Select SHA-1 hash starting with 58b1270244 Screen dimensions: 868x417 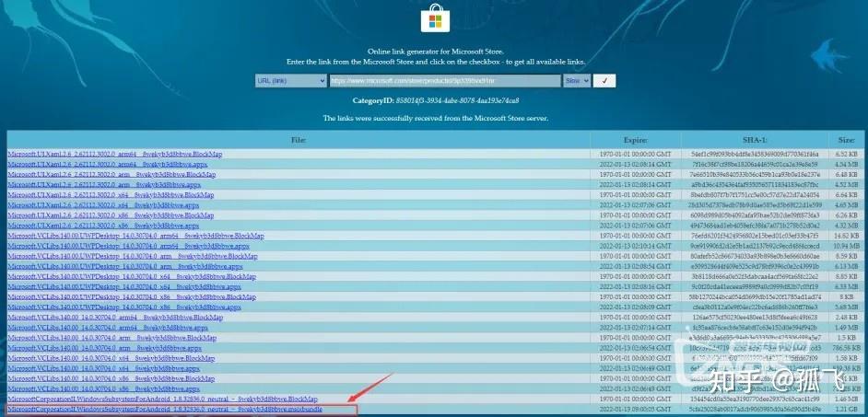tap(755, 297)
